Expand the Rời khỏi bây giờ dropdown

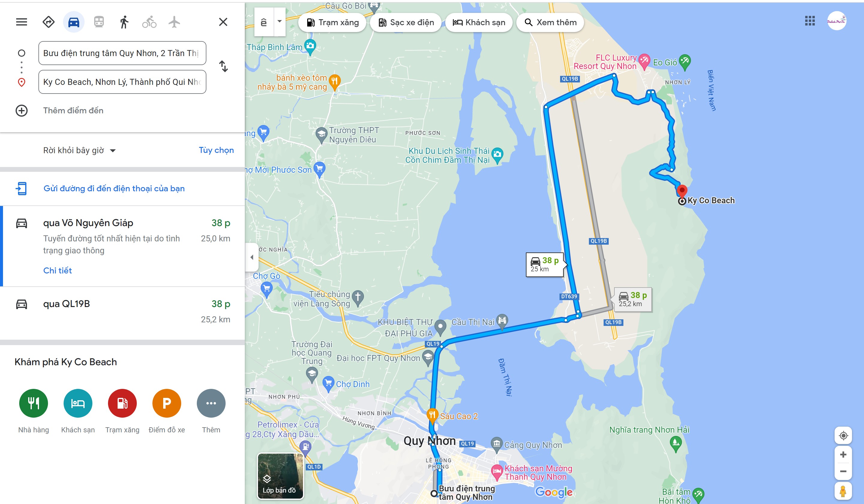point(79,151)
